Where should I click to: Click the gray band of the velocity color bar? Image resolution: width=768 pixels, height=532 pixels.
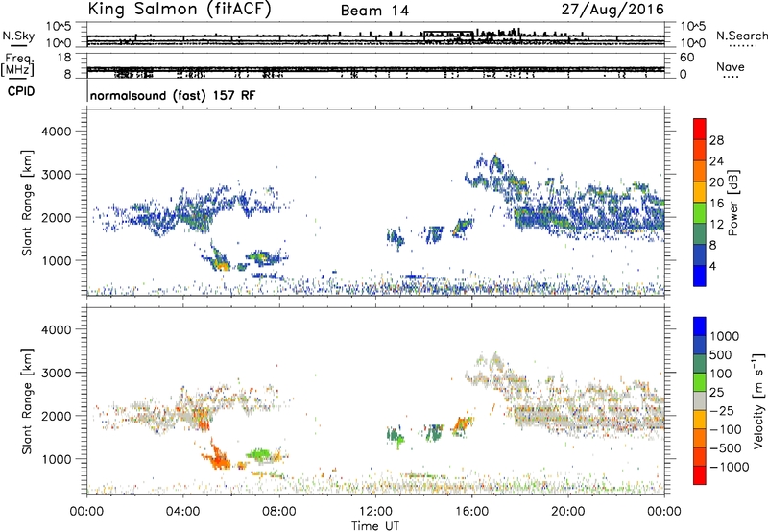click(700, 401)
